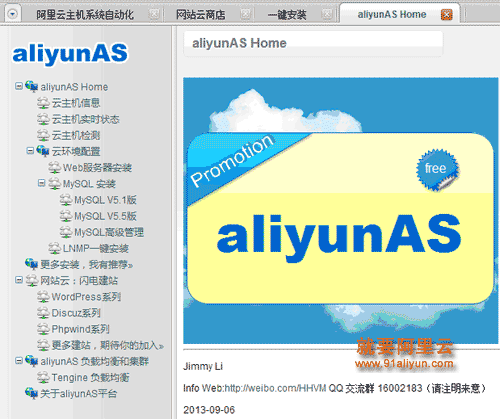Viewport: 500px width, 419px height.
Task: Collapse the aliyunAS 负载均衡和集群 node
Action: click(x=19, y=360)
